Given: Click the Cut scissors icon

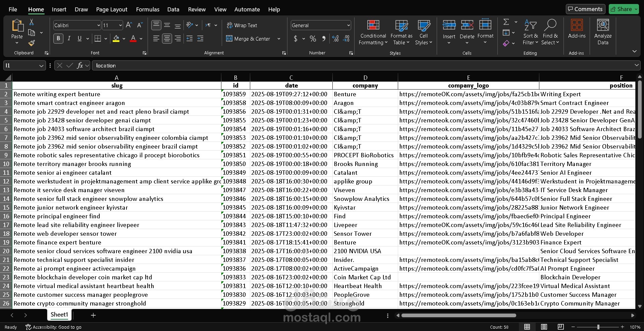Looking at the screenshot, I should 32,22.
